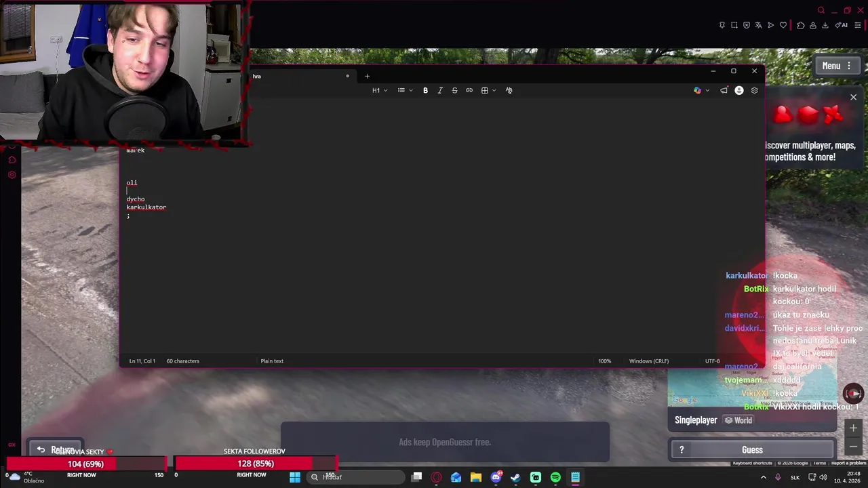Open Outlook from the taskbar
Viewport: 868px width, 488px height.
[x=456, y=477]
